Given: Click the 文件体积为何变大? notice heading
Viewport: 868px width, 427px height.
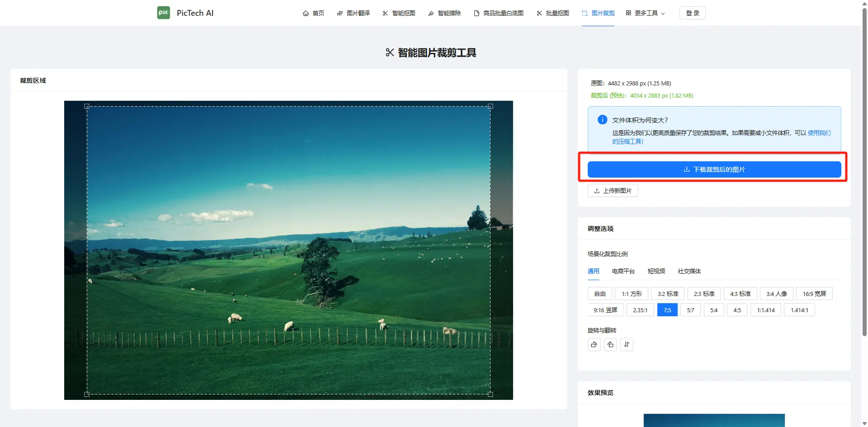Looking at the screenshot, I should pos(640,120).
